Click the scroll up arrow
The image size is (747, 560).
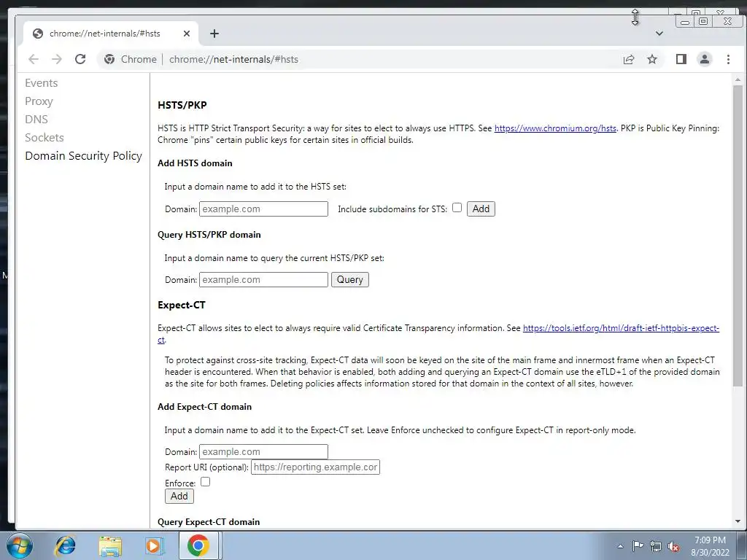738,79
